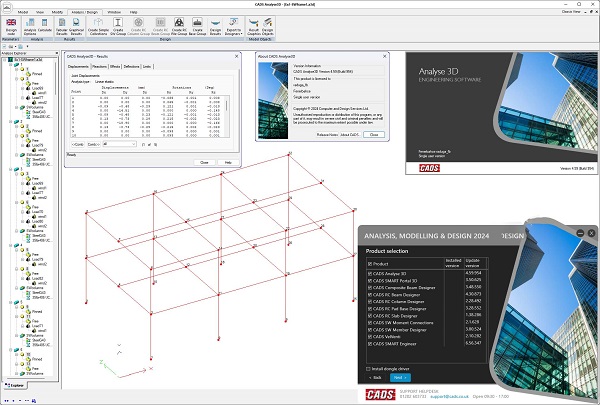
Task: Click the CADS logo in installer footer
Action: click(380, 394)
